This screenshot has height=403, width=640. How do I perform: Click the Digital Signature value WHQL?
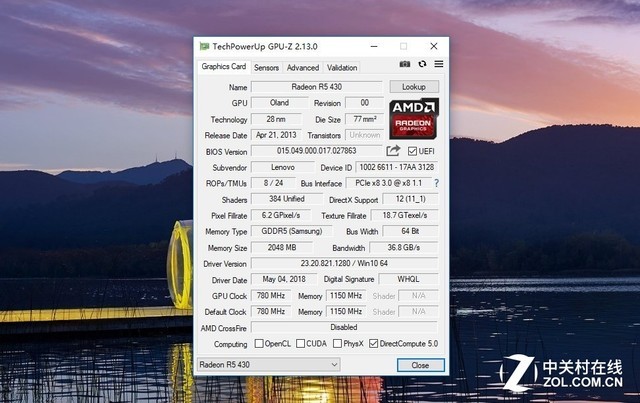pyautogui.click(x=408, y=279)
